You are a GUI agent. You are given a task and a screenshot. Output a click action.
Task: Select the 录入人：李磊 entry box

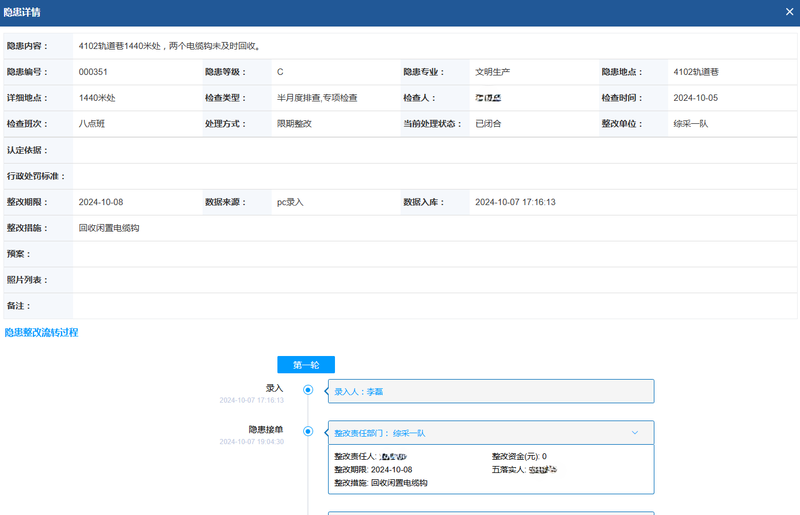point(491,391)
